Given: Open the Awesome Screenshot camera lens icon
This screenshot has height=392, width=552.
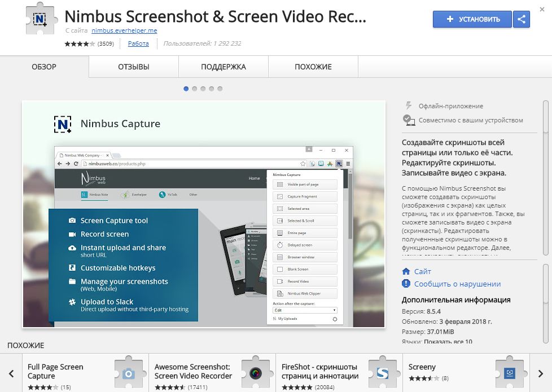Looking at the screenshot, I should click(256, 372).
